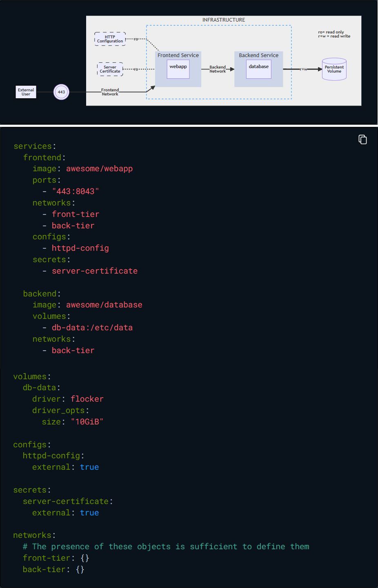Select the External User box
378x588 pixels.
[26, 92]
